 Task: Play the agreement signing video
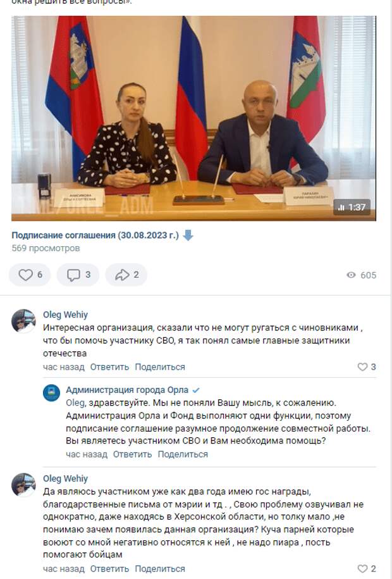(x=193, y=118)
